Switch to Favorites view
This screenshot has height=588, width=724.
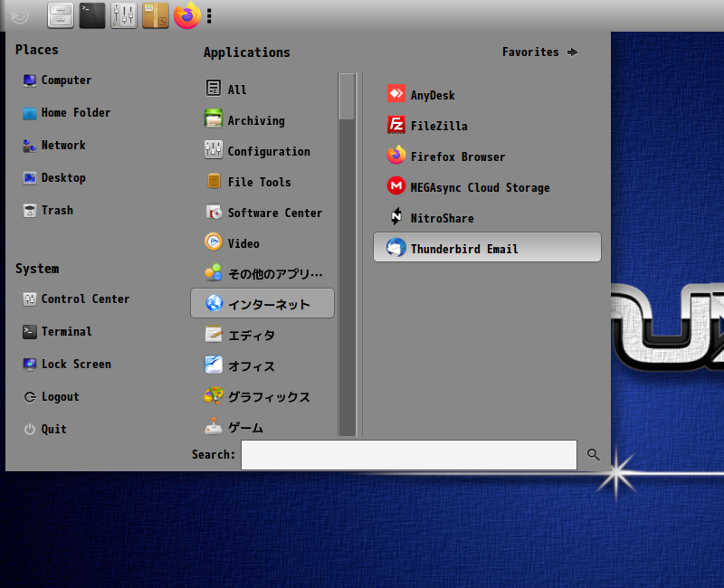tap(539, 52)
